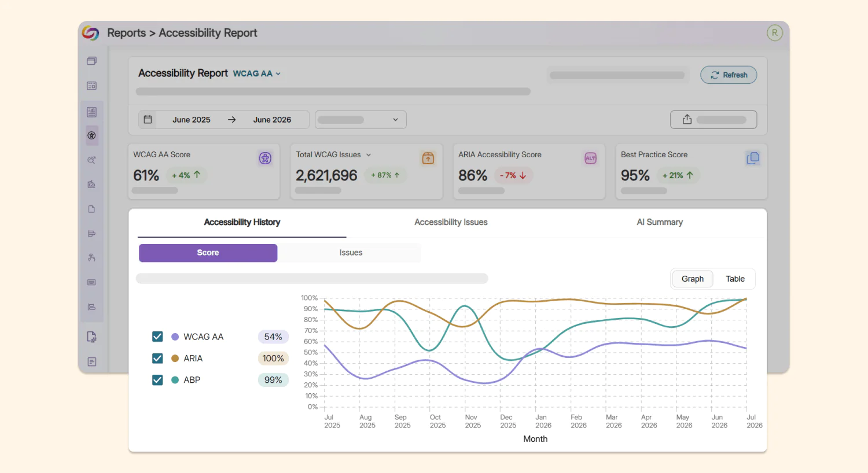This screenshot has height=473, width=868.
Task: Click the calendar icon in date range
Action: tap(148, 119)
